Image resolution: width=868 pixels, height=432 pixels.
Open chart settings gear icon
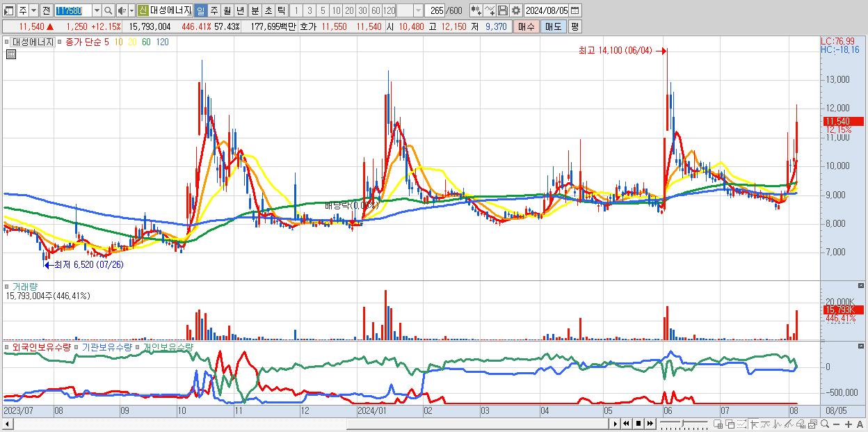(515, 10)
